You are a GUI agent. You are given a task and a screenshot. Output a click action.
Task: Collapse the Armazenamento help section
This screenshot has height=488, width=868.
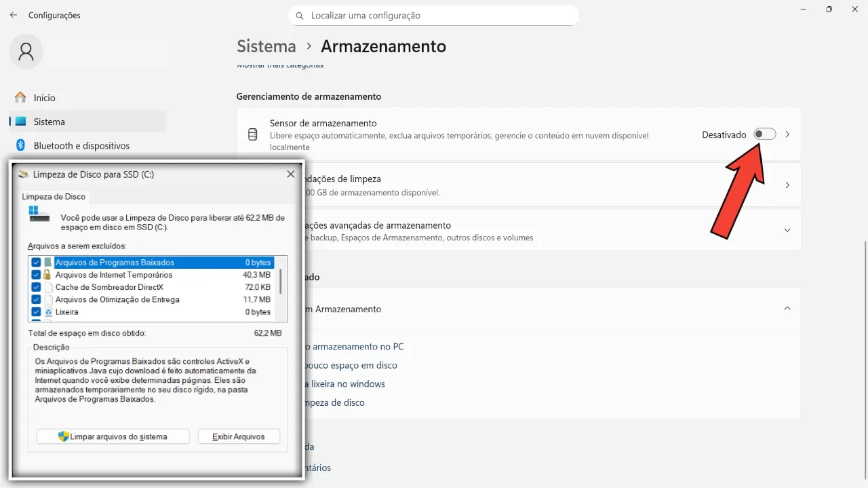click(787, 307)
